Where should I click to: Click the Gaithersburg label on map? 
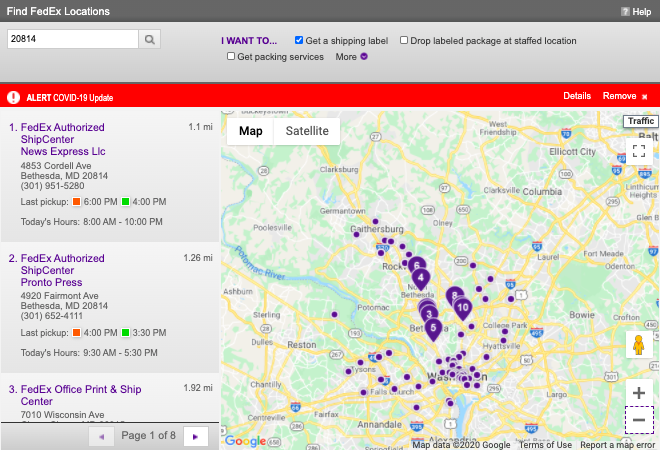click(x=377, y=229)
